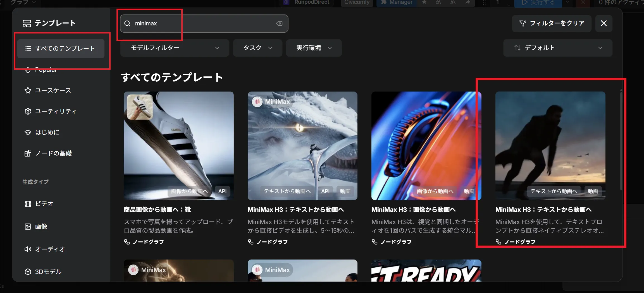Click the title MiniMax H3：画像から動画へ
The image size is (644, 293).
(414, 210)
